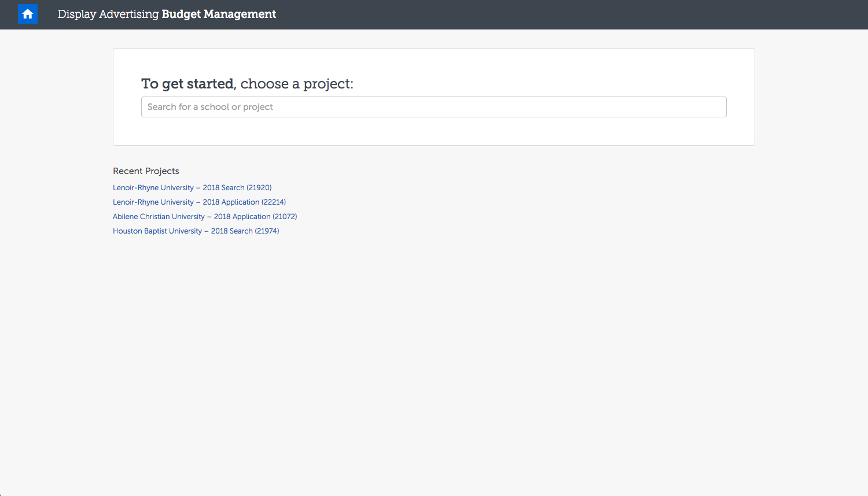
Task: Click the Display Advertising Budget Management title
Action: pos(167,14)
